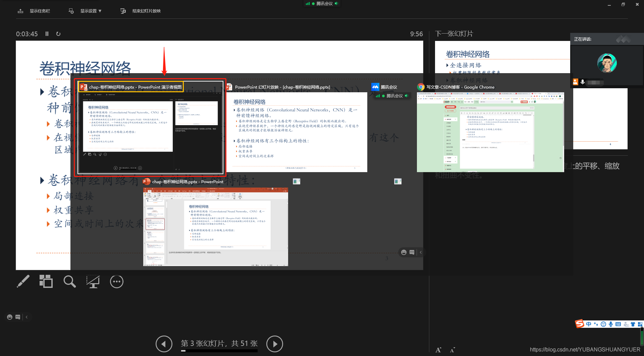This screenshot has height=356, width=644.
Task: Click the elapsed time 0:03:45
Action: coord(27,34)
